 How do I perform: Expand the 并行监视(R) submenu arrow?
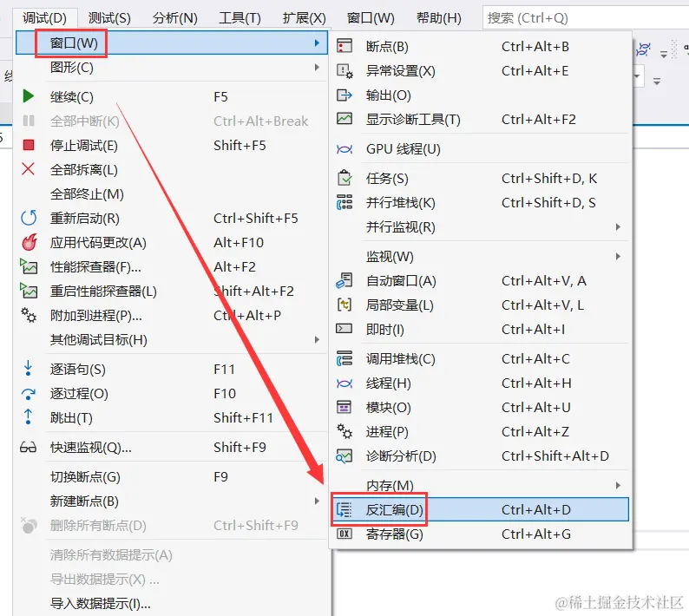(x=618, y=226)
